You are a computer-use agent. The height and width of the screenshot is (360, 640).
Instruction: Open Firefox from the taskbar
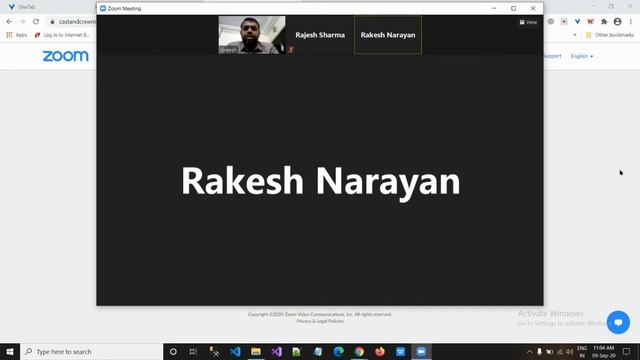380,351
